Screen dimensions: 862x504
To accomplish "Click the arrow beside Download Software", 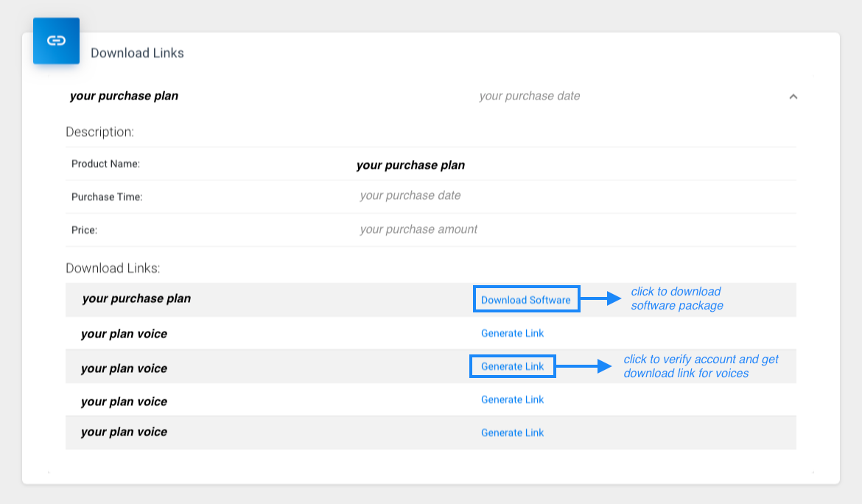I will click(602, 298).
